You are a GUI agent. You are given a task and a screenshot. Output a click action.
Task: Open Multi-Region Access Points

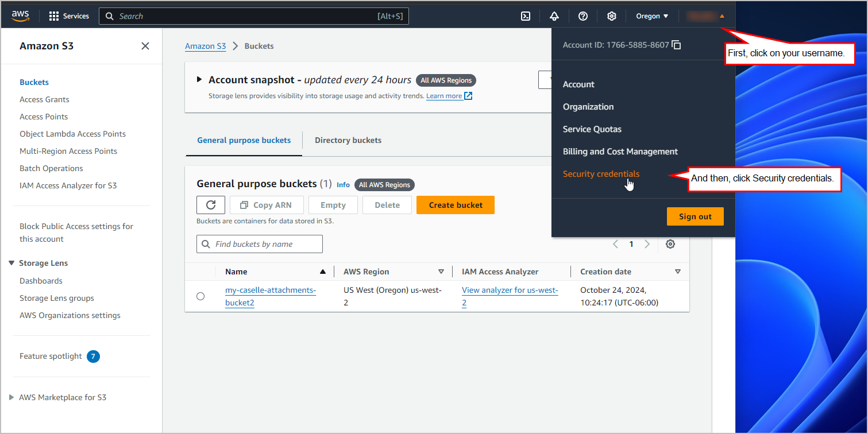[x=68, y=151]
